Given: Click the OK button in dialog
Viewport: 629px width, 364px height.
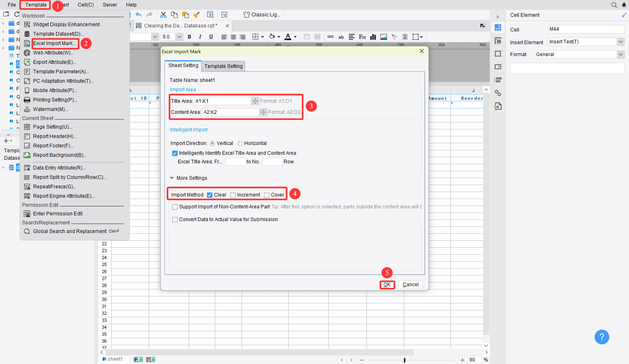Looking at the screenshot, I should [x=387, y=284].
